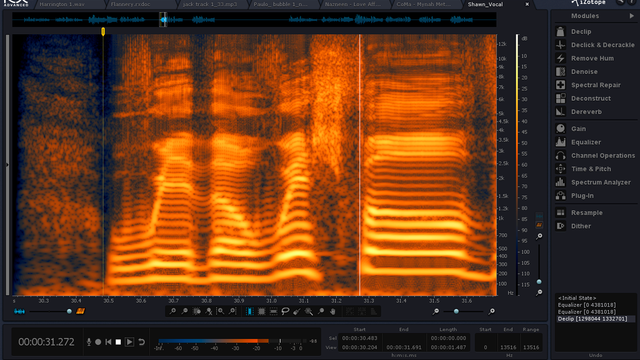The width and height of the screenshot is (640, 360).
Task: Select the time-frequency rectangle selection tool
Action: coord(262,311)
